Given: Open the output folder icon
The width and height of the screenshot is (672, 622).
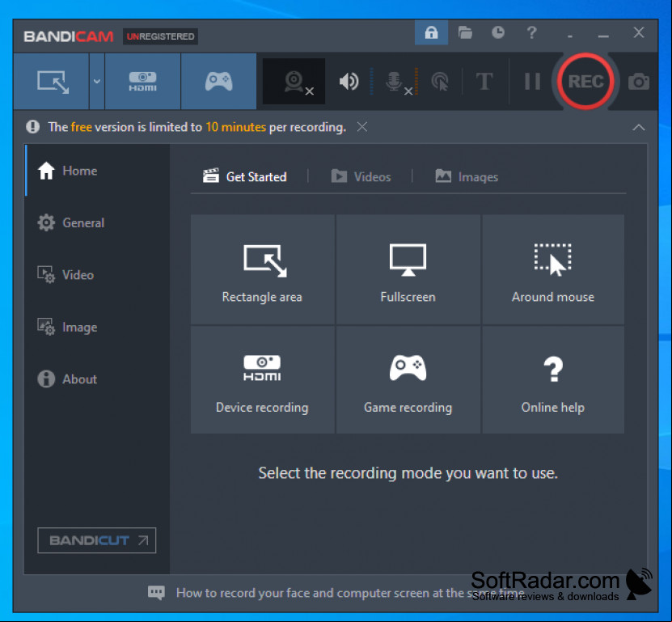Looking at the screenshot, I should (465, 32).
